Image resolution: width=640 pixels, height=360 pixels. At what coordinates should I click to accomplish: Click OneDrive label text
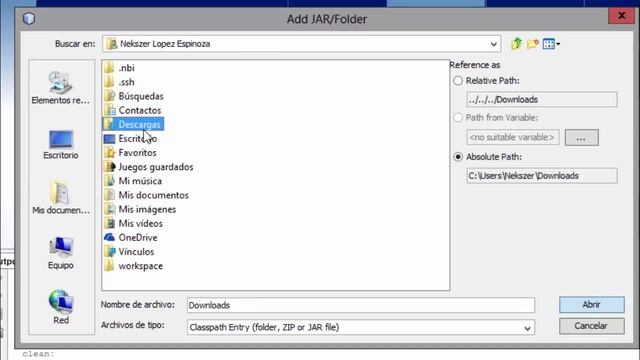[138, 237]
